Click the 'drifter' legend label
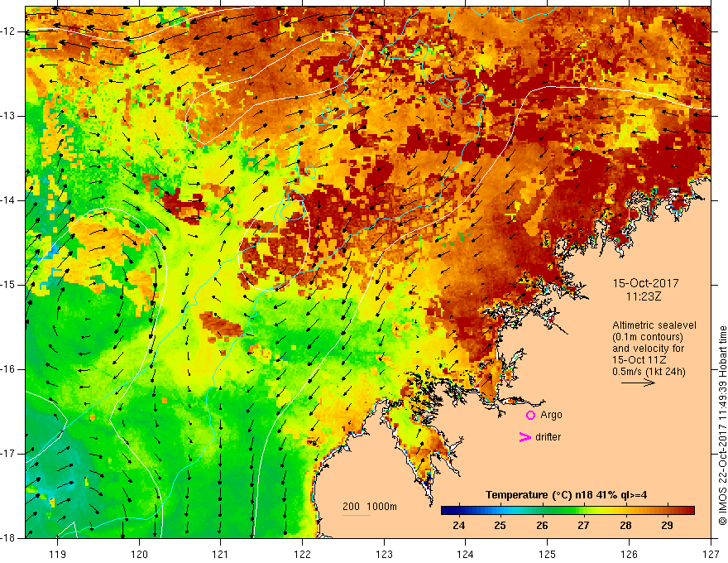728x563 pixels. [x=548, y=437]
